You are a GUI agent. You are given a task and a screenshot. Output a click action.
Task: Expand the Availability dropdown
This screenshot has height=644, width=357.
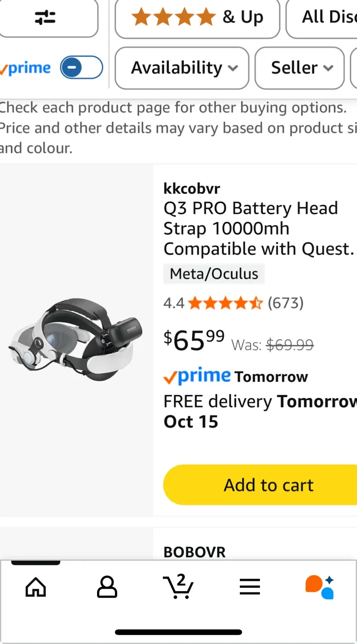(182, 68)
